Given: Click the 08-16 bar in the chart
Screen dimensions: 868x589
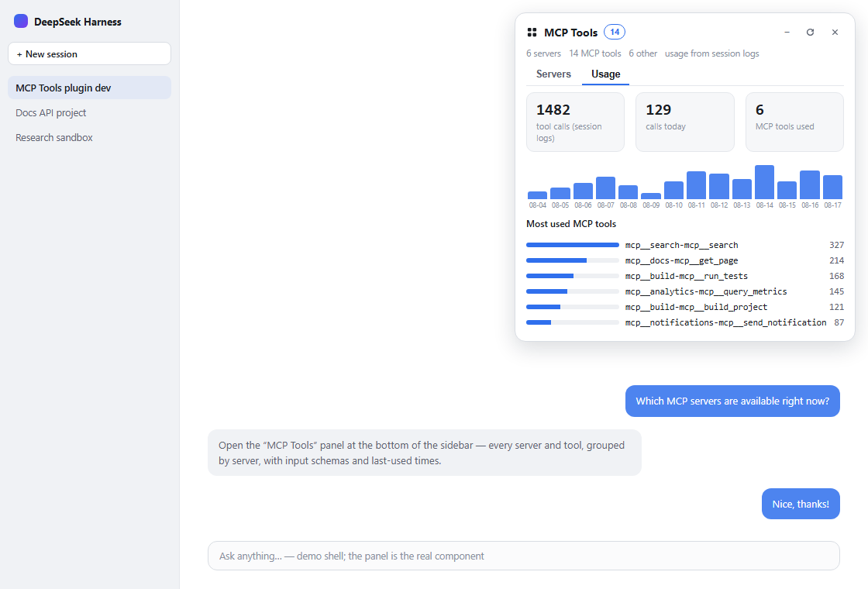Looking at the screenshot, I should point(810,185).
